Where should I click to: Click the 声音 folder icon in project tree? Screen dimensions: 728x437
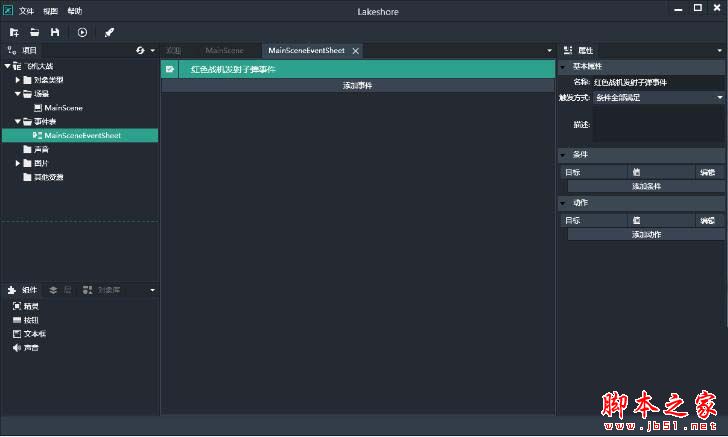click(27, 149)
